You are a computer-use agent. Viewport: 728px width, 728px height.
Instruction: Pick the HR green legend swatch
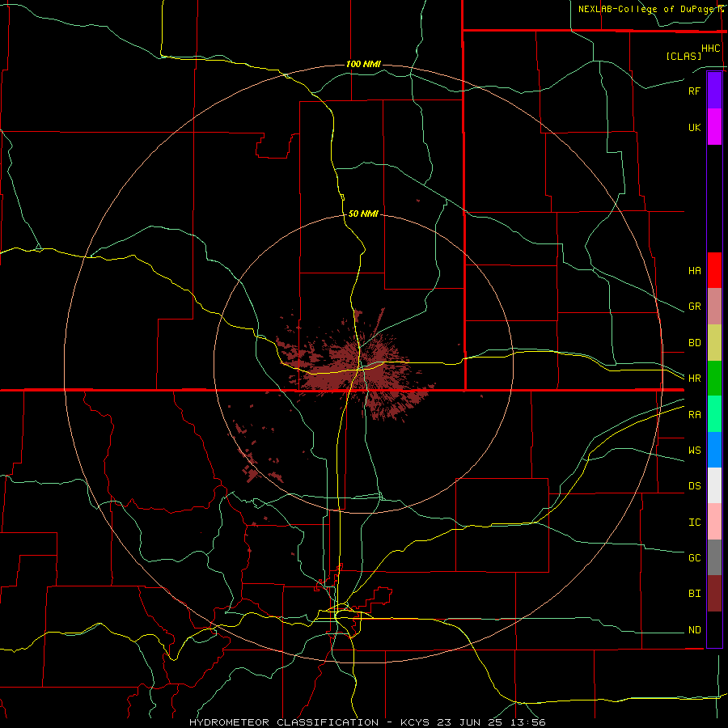[x=714, y=379]
